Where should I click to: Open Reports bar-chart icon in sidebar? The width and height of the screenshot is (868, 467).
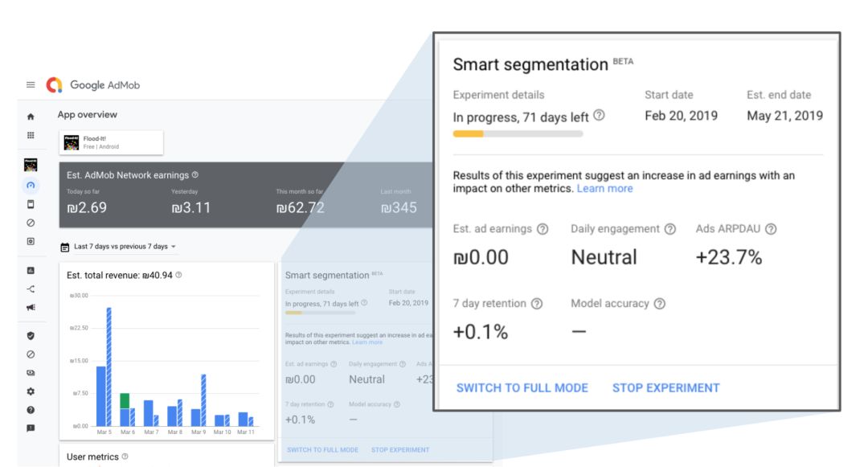(31, 271)
